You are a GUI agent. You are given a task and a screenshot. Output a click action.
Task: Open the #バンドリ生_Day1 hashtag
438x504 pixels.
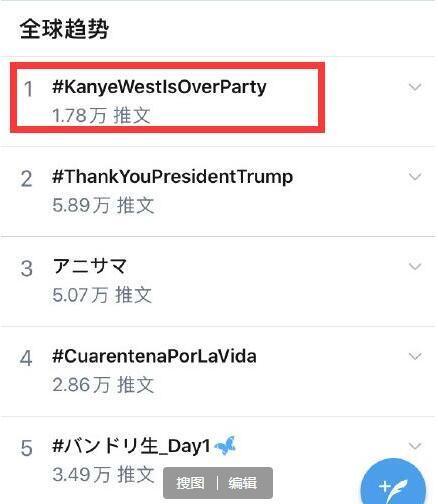(131, 446)
